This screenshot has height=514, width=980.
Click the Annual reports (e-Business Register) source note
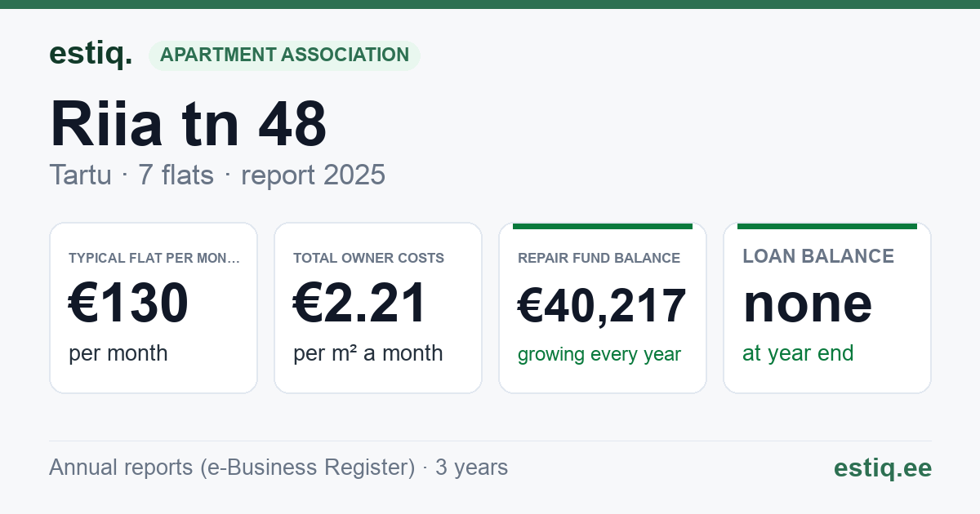(278, 467)
